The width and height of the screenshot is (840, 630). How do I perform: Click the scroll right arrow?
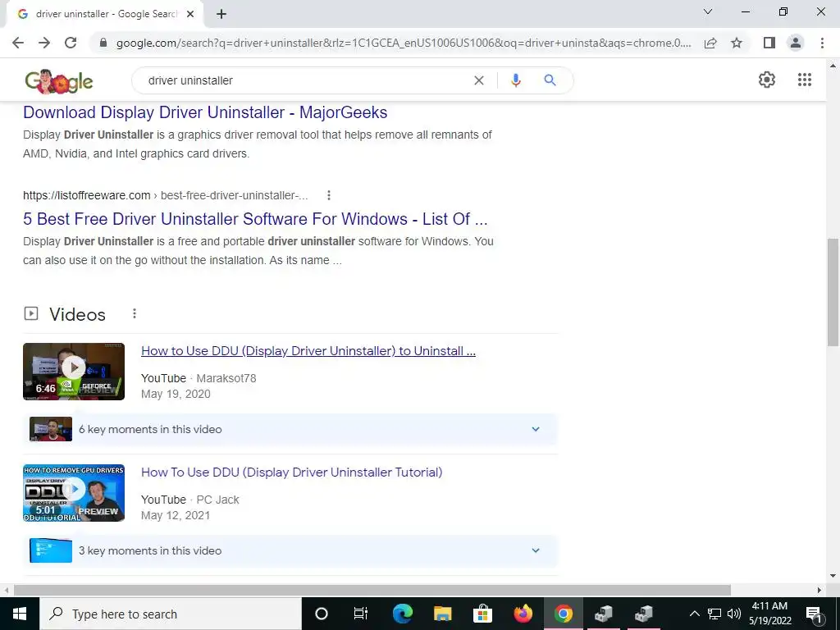click(819, 590)
